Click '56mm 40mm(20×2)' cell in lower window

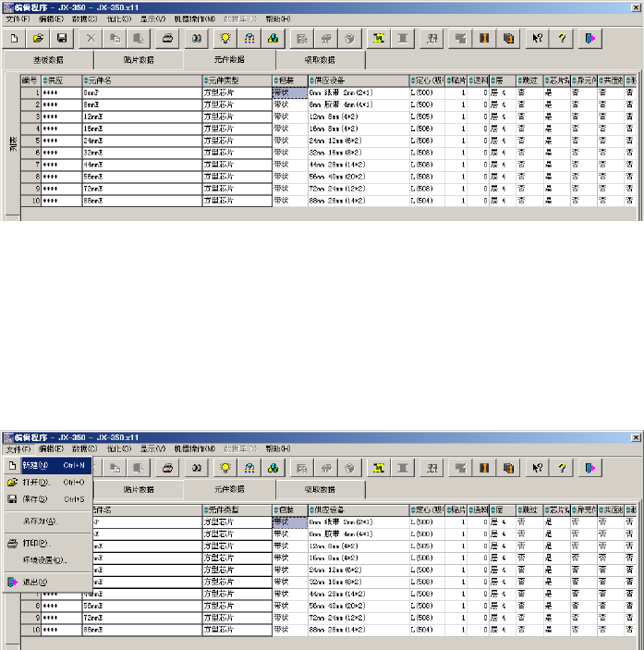pos(358,606)
